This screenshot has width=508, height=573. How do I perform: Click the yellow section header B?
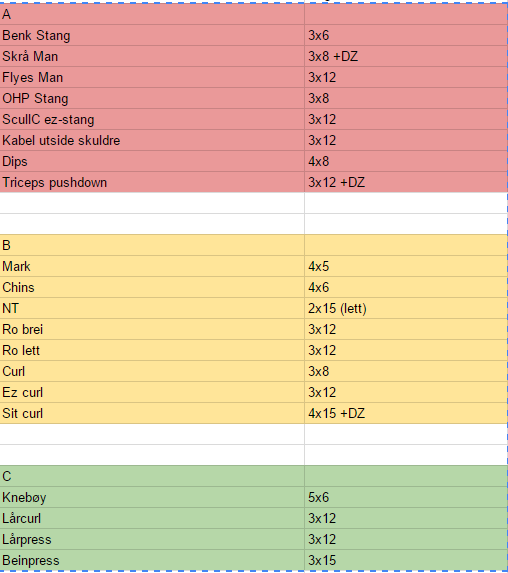152,245
